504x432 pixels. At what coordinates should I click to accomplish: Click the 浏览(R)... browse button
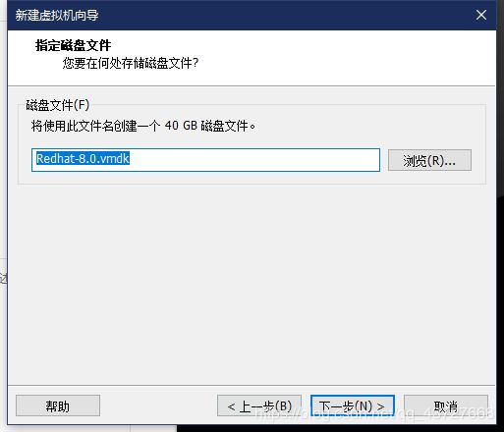tap(429, 160)
